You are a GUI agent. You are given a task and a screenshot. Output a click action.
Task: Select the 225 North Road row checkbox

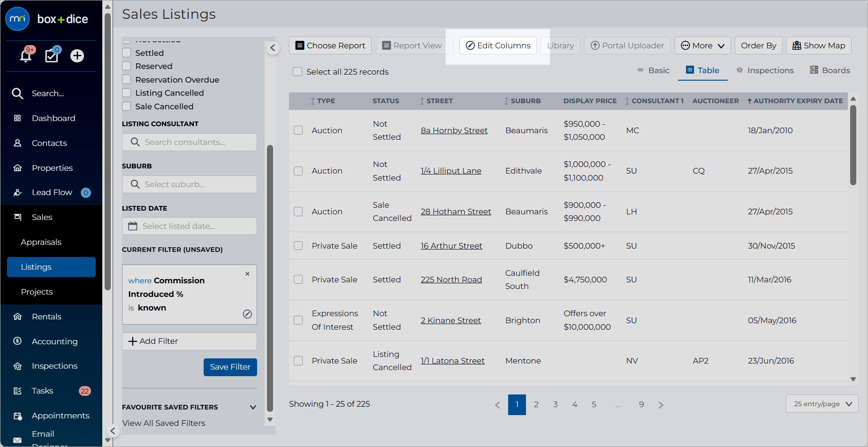click(298, 280)
